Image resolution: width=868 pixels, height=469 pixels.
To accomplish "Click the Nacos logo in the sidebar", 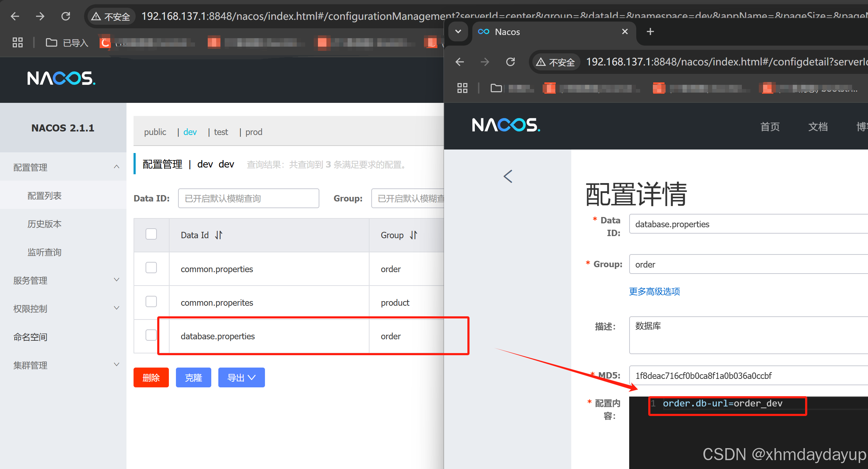I will (x=61, y=78).
